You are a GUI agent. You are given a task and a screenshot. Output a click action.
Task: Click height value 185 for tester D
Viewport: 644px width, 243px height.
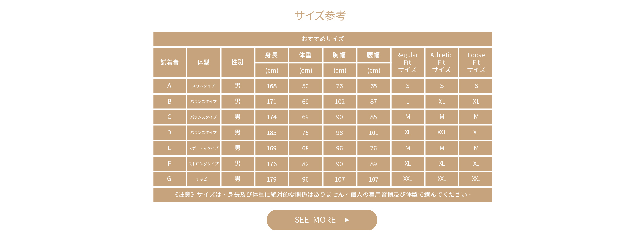271,133
